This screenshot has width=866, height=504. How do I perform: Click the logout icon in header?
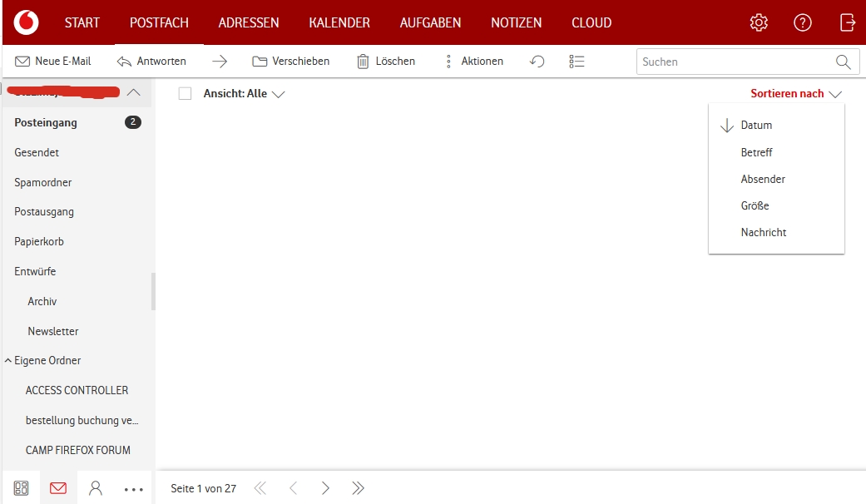click(x=847, y=22)
